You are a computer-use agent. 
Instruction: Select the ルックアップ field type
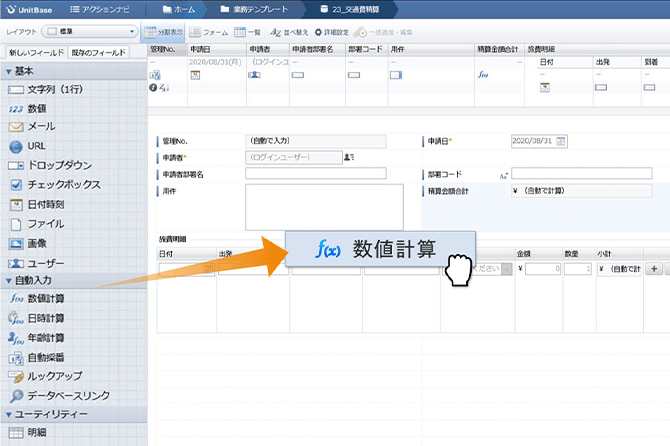point(46,376)
